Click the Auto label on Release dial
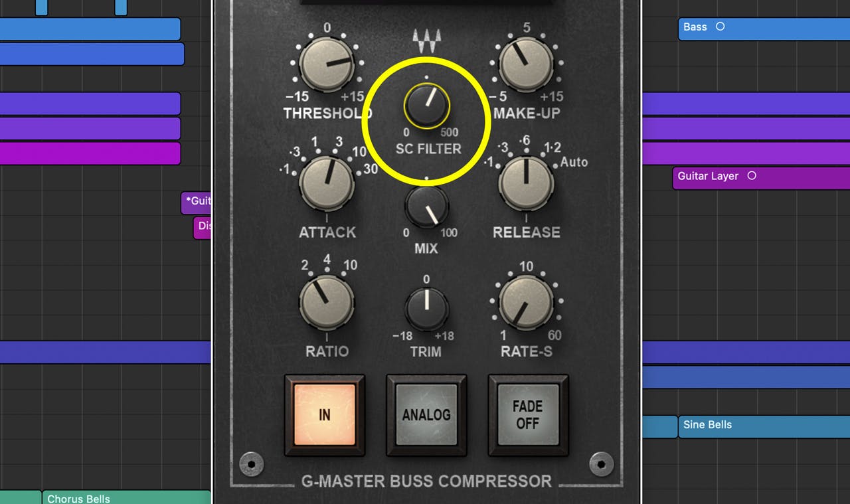This screenshot has height=504, width=850. (x=574, y=162)
